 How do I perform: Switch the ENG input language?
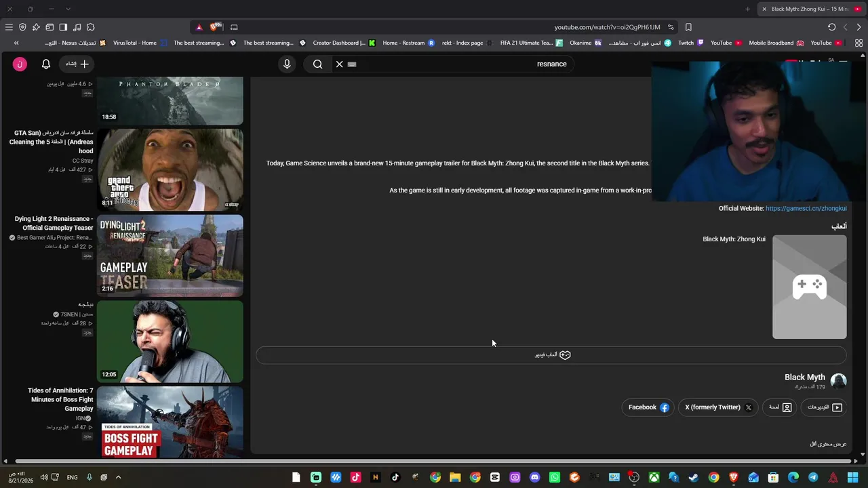72,477
